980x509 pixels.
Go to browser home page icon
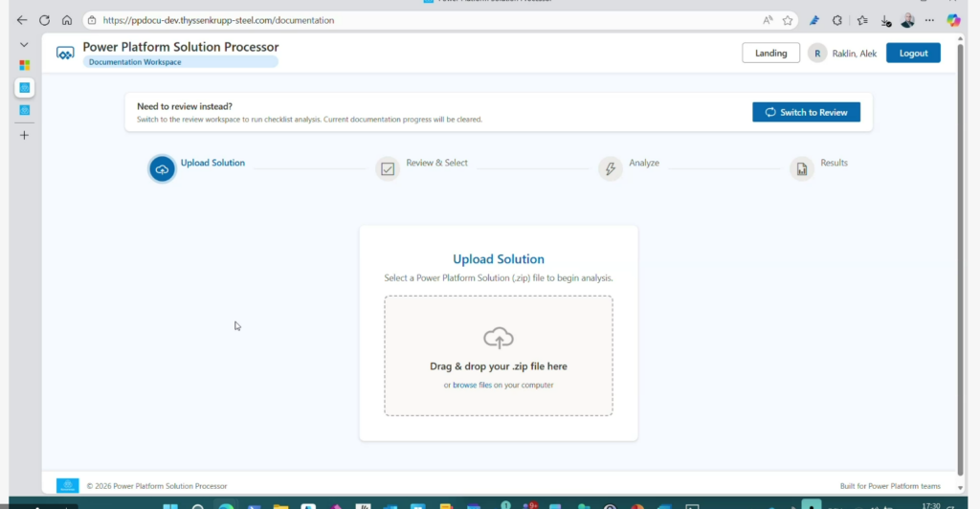click(x=66, y=20)
